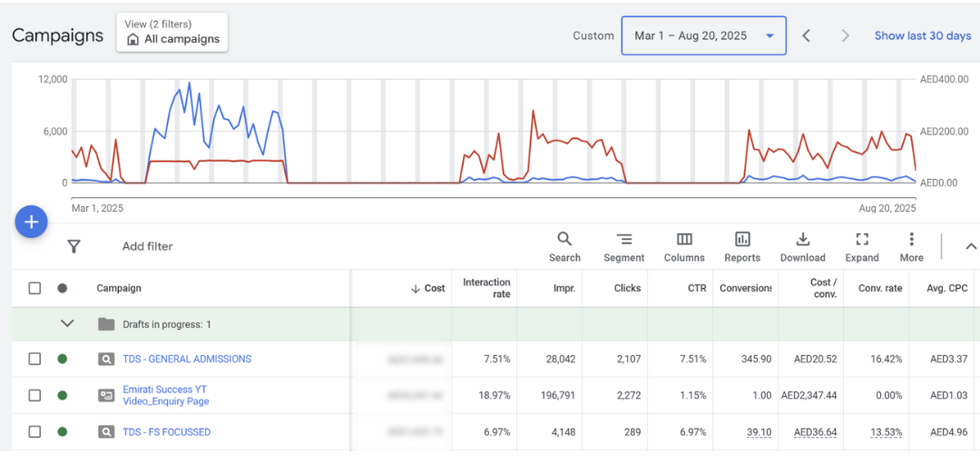
Task: Click the Reports chart icon
Action: (742, 240)
